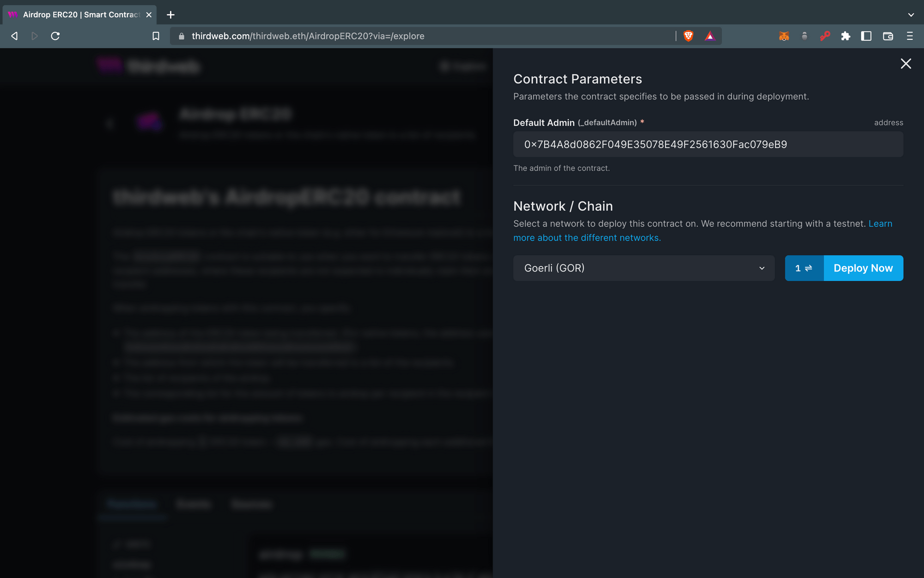The image size is (924, 578).
Task: Open the different networks learn more link
Action: [x=587, y=237]
